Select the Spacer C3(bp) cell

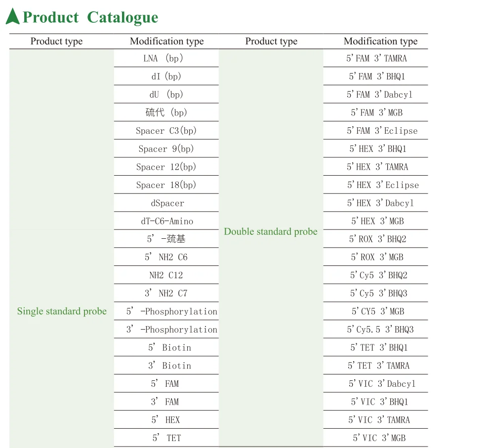pyautogui.click(x=166, y=131)
